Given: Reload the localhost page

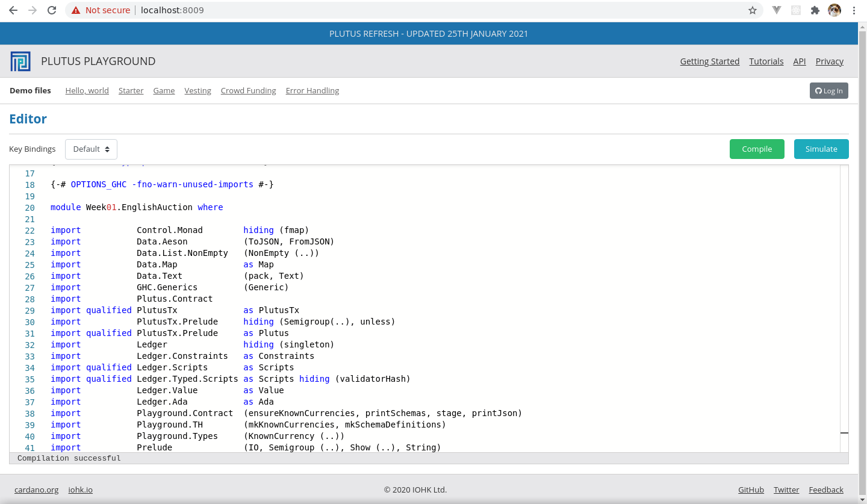Looking at the screenshot, I should [x=52, y=10].
